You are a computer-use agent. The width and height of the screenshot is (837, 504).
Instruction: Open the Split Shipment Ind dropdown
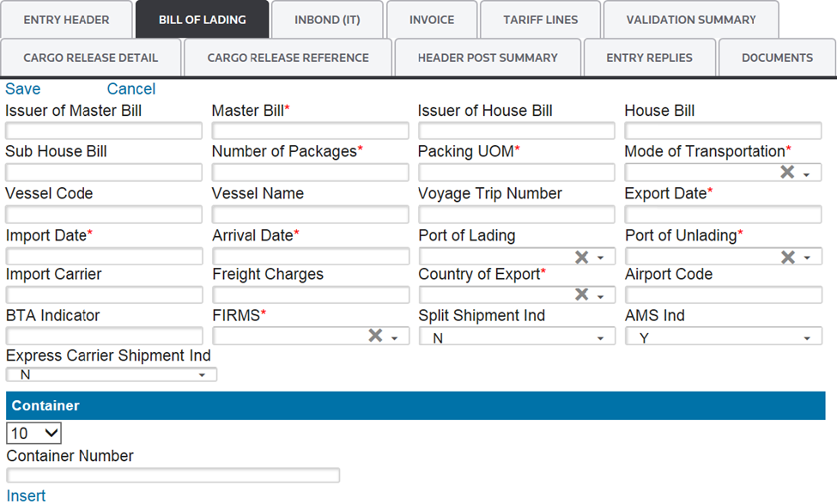coord(600,338)
